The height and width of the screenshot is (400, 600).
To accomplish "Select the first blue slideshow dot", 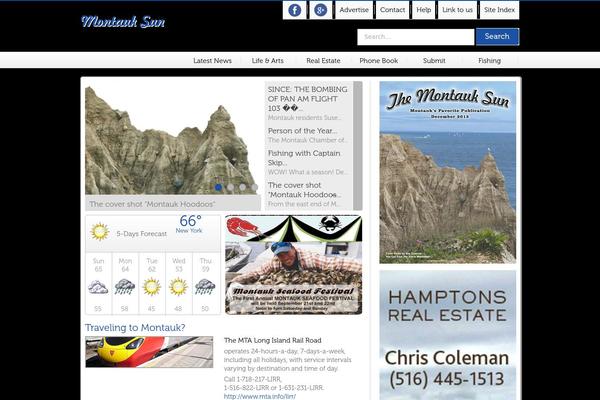I will coord(218,187).
